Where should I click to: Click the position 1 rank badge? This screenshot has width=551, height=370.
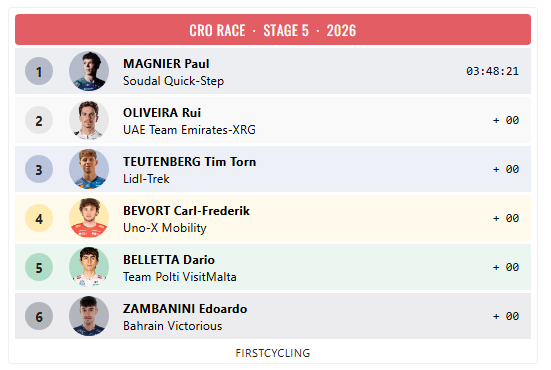[x=39, y=71]
